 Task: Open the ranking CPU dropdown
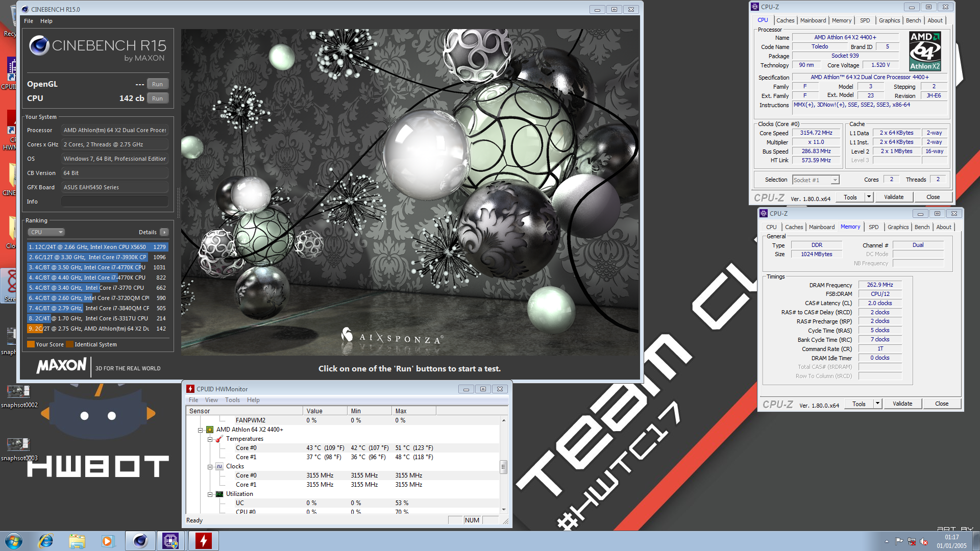point(46,232)
